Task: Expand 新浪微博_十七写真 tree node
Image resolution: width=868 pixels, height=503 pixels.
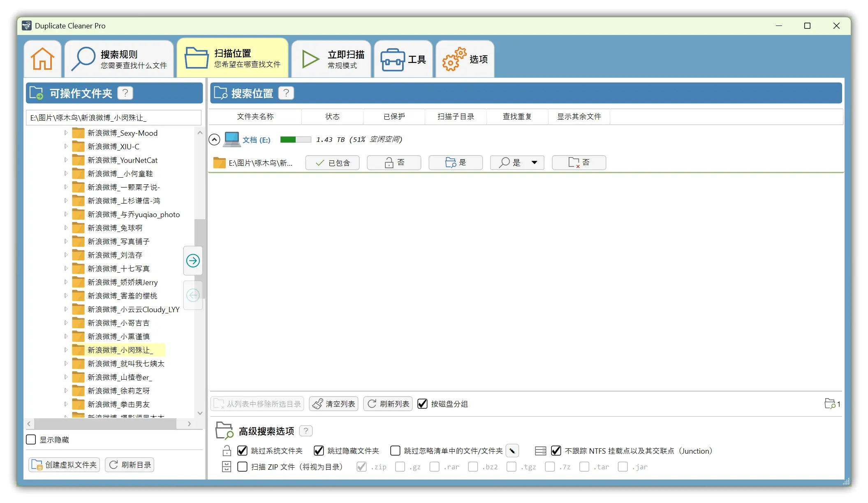Action: pos(66,269)
